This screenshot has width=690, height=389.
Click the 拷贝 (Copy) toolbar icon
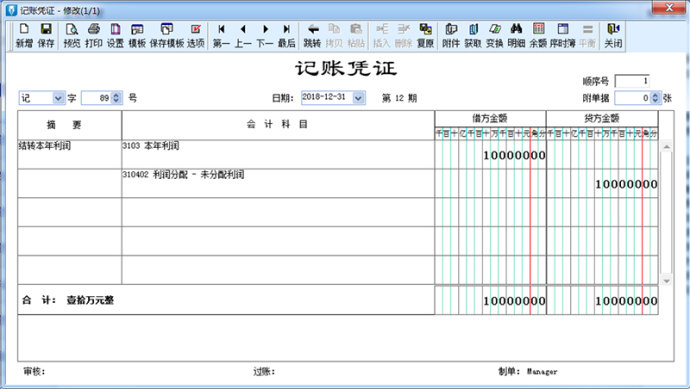(x=334, y=35)
